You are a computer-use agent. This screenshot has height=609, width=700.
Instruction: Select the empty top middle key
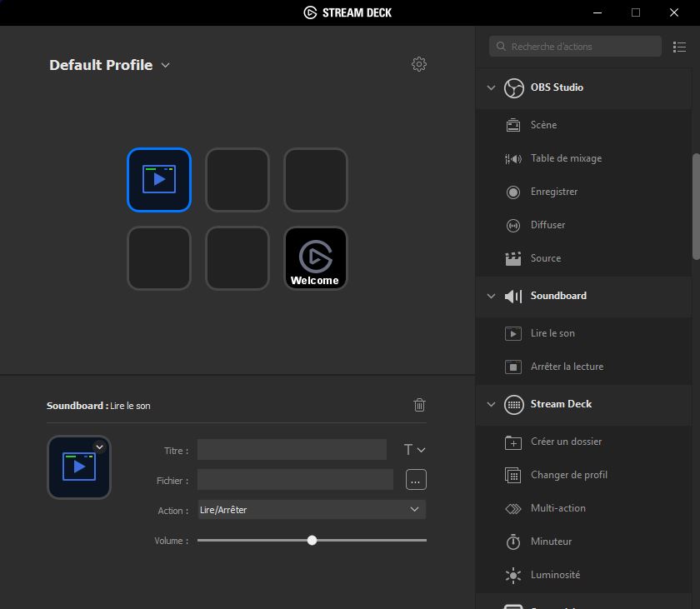pyautogui.click(x=237, y=180)
